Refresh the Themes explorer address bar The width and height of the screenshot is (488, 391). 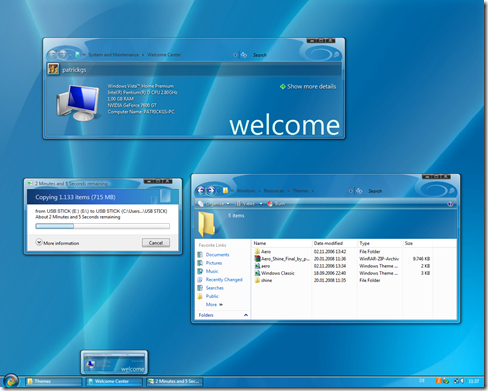tap(359, 191)
